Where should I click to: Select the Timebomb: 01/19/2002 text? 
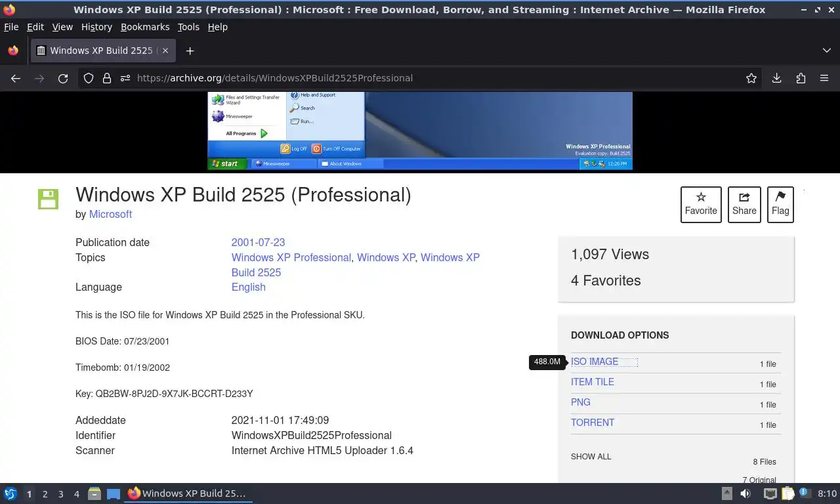tap(123, 367)
